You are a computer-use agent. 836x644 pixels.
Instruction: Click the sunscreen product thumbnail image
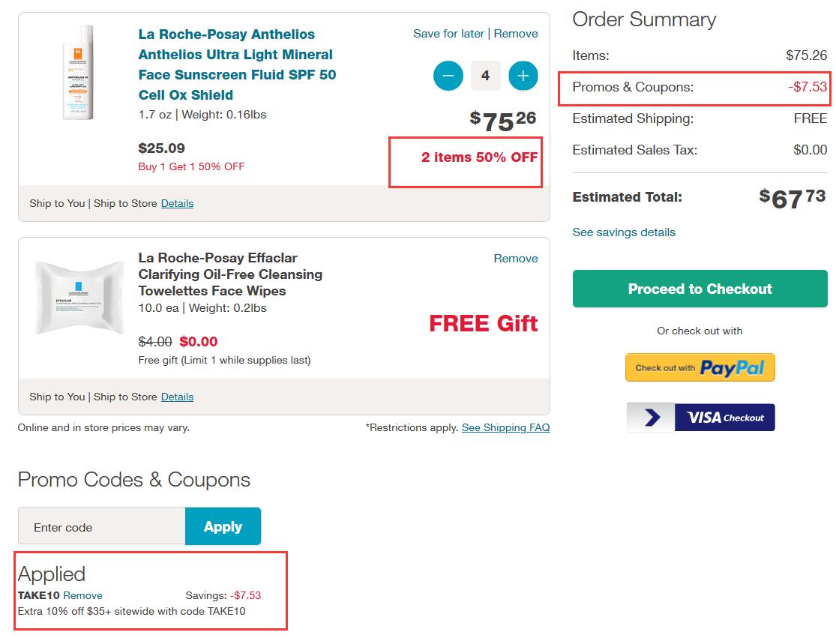(79, 72)
